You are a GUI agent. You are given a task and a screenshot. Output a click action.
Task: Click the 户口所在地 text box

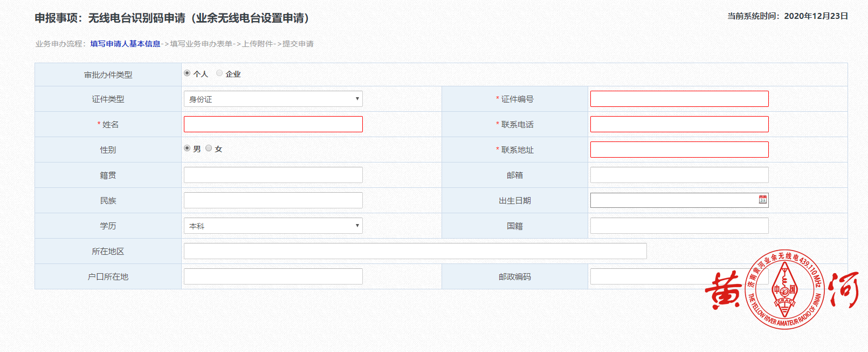(x=273, y=276)
